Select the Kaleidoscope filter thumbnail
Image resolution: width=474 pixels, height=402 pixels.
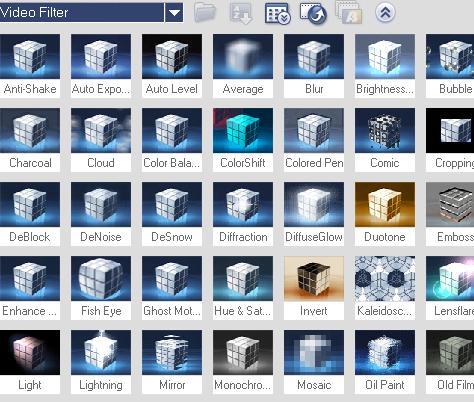[x=385, y=278]
